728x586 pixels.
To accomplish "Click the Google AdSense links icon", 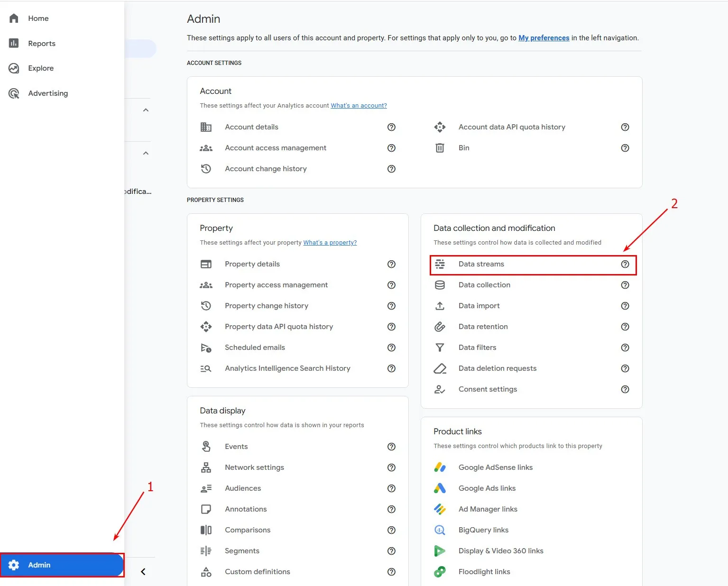I will coord(440,467).
